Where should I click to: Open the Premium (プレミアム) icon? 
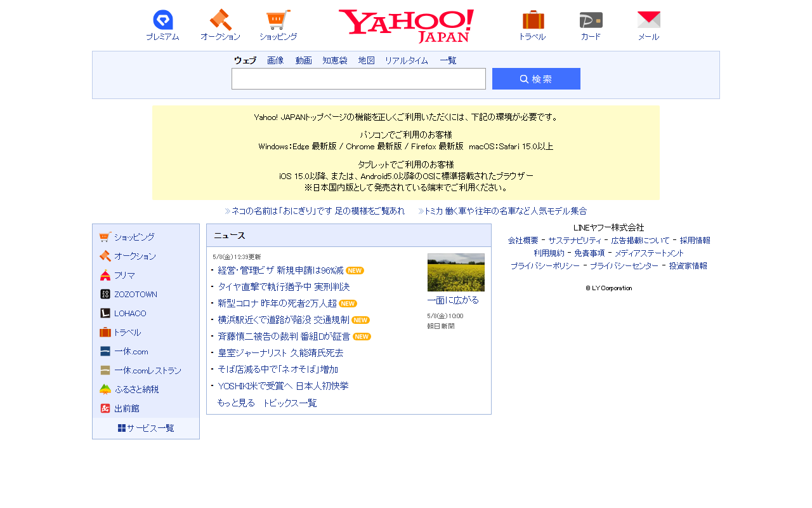tap(163, 20)
